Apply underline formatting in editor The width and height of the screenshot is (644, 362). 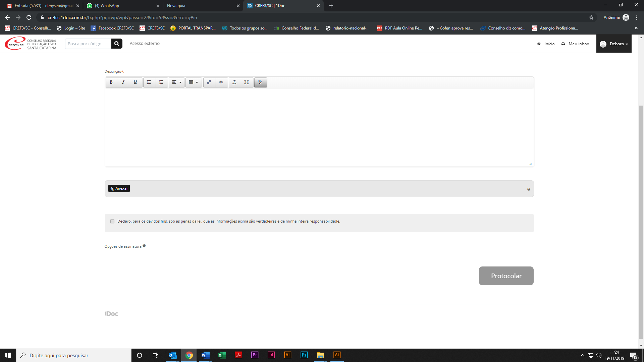pyautogui.click(x=135, y=82)
